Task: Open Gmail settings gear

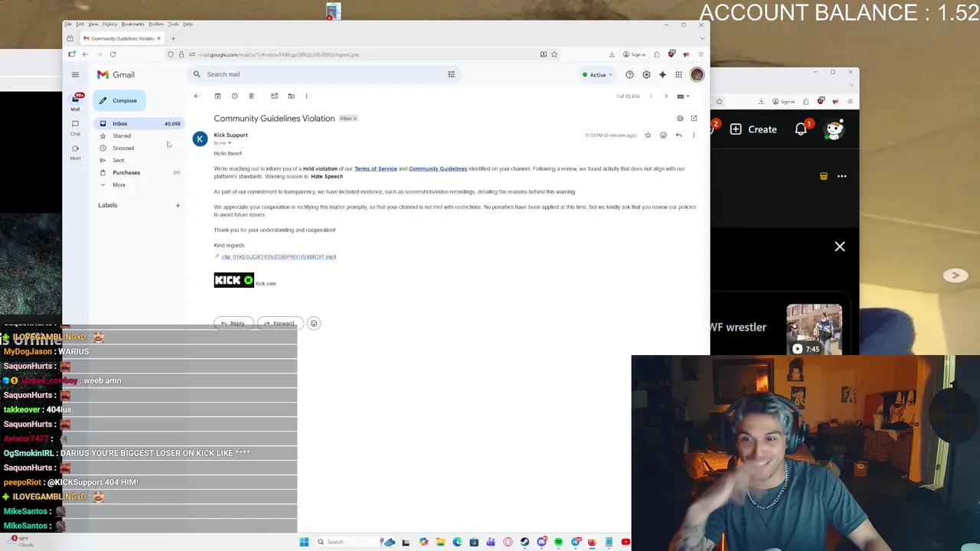Action: coord(646,74)
